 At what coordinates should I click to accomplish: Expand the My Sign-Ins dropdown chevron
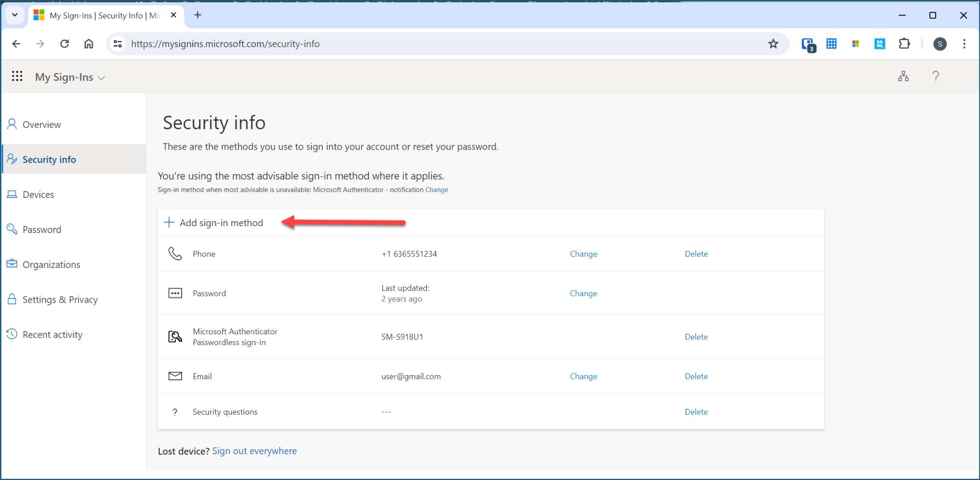101,78
